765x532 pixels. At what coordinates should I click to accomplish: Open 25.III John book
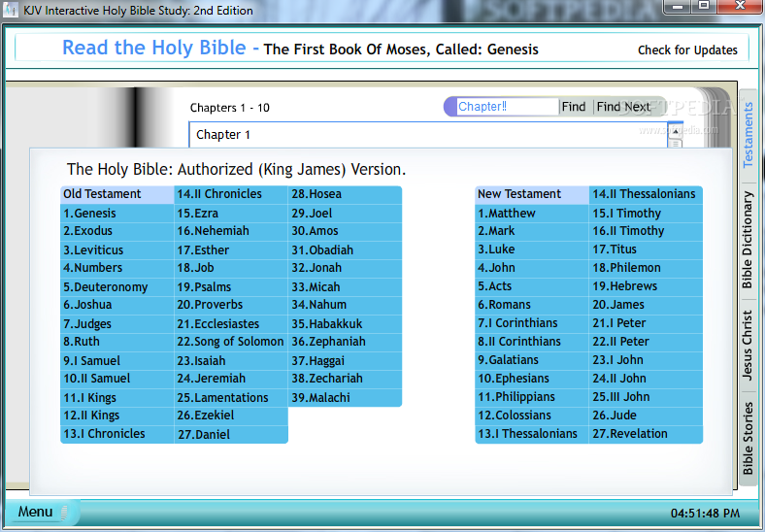(x=646, y=397)
